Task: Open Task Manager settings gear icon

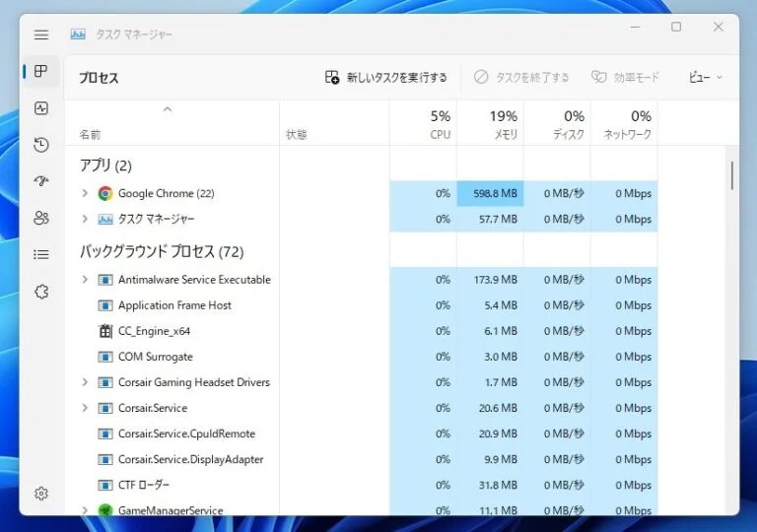Action: [41, 494]
